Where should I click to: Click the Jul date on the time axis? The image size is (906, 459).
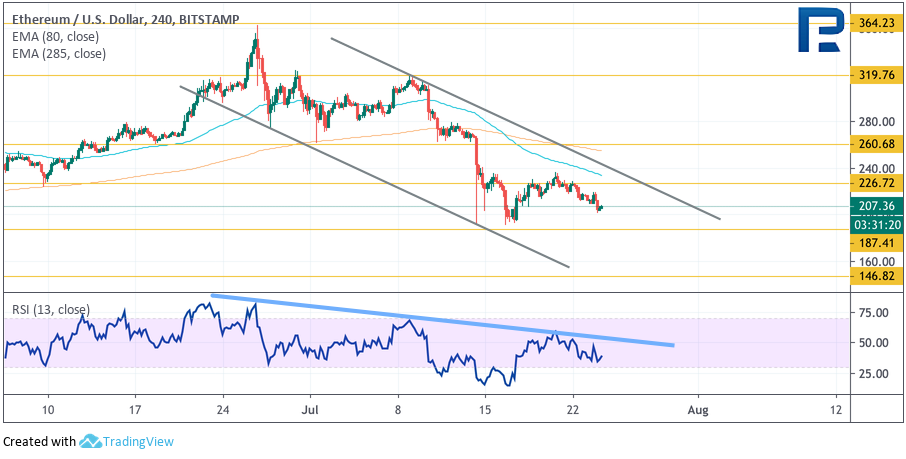(312, 410)
